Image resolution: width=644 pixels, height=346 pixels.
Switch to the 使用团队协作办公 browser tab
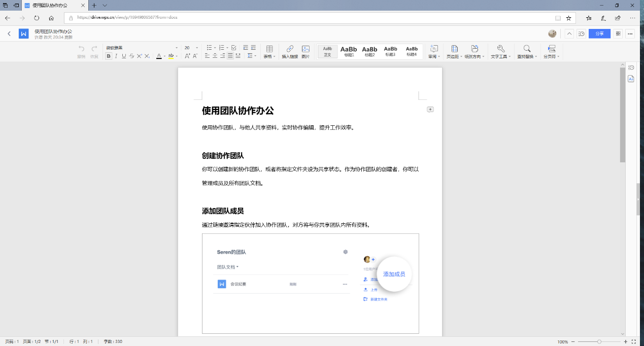[x=50, y=5]
